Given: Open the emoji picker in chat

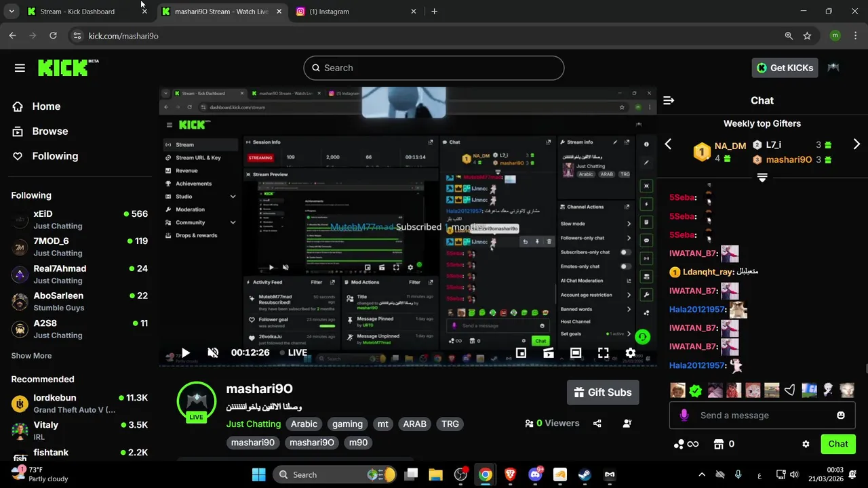Looking at the screenshot, I should point(841,415).
